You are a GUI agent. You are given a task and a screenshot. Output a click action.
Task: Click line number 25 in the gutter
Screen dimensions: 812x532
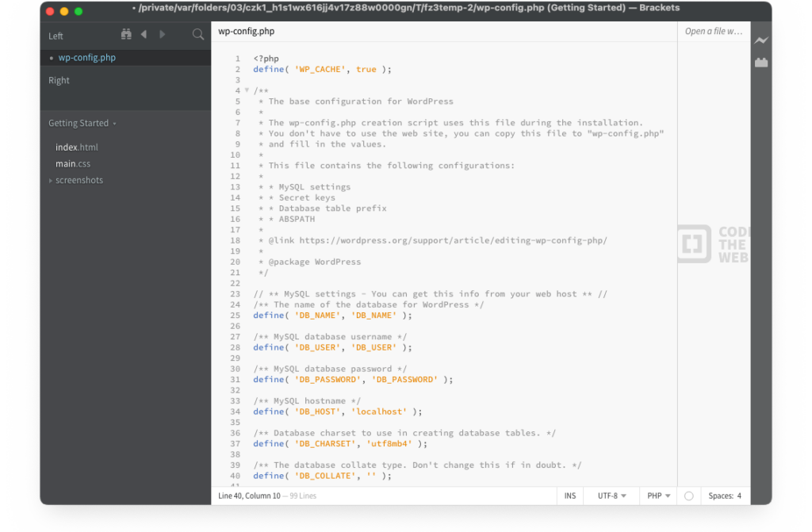[x=235, y=315]
